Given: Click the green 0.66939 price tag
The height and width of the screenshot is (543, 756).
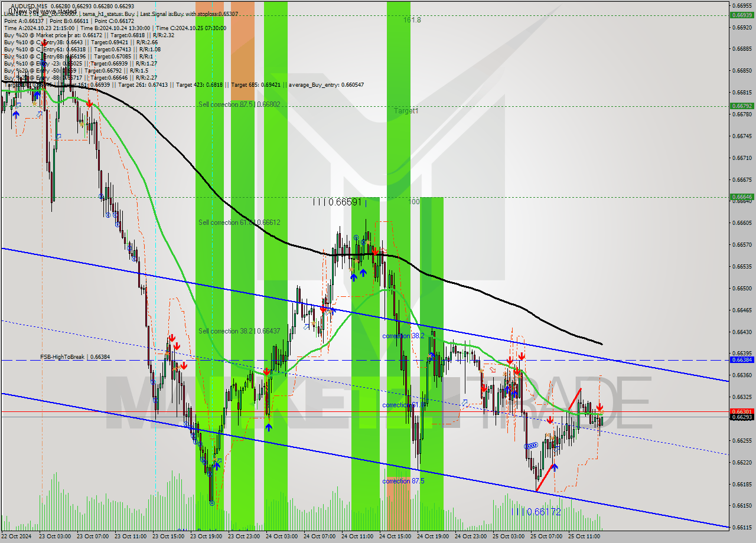Looking at the screenshot, I should [x=742, y=15].
